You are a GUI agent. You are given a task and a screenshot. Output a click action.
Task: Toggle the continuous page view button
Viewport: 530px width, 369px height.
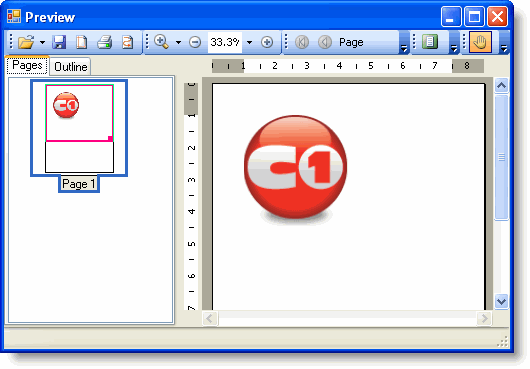[430, 42]
